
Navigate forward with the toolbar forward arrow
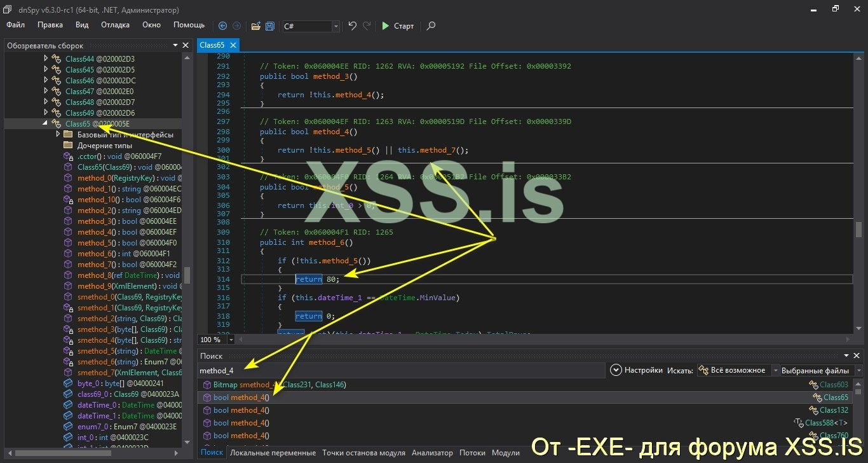(236, 26)
